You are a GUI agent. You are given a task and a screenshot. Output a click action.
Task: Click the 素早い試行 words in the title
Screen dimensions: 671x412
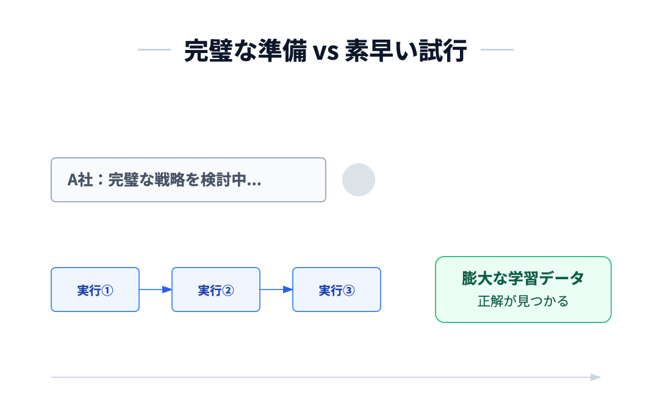[406, 50]
